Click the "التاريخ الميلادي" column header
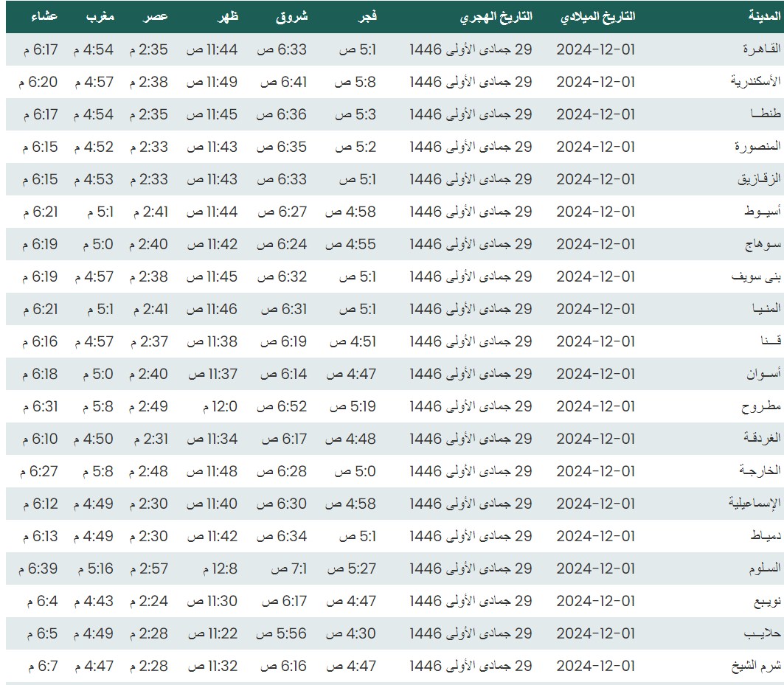Viewport: 784px width, 685px height. pos(597,16)
